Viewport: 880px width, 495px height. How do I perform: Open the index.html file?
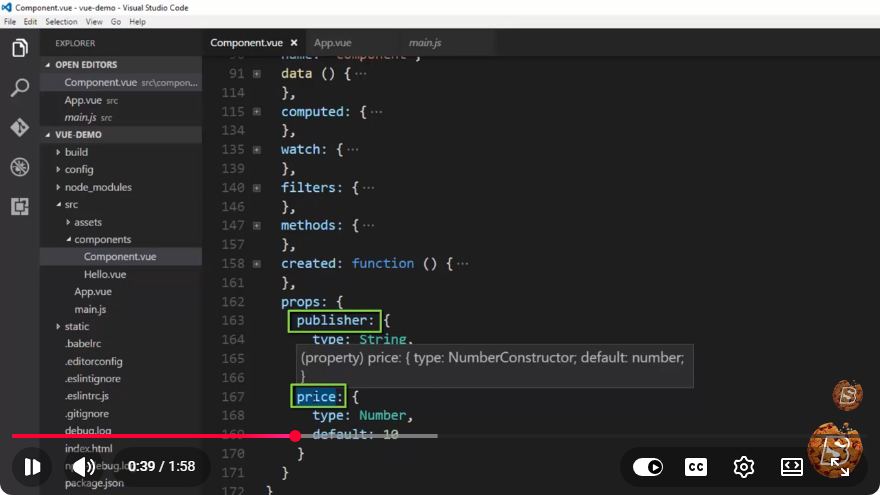[121, 448]
